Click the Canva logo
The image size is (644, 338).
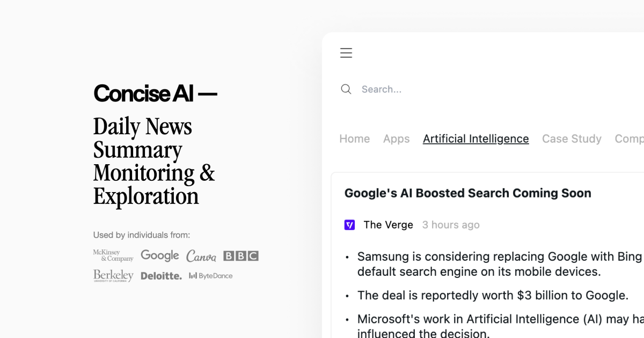pyautogui.click(x=201, y=256)
